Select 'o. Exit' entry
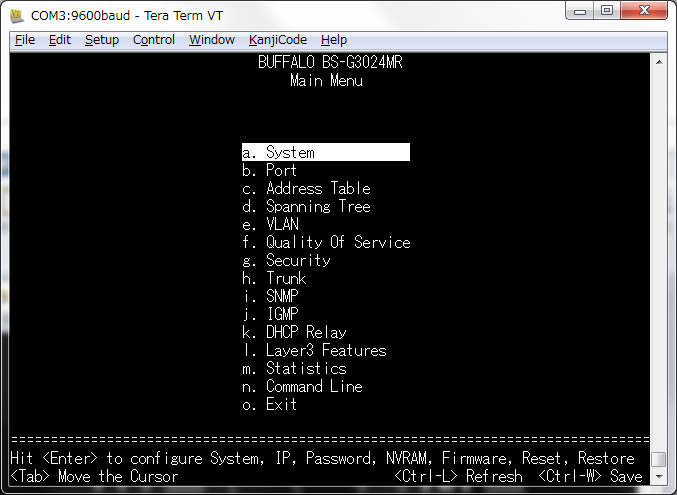Image resolution: width=677 pixels, height=495 pixels. coord(269,404)
